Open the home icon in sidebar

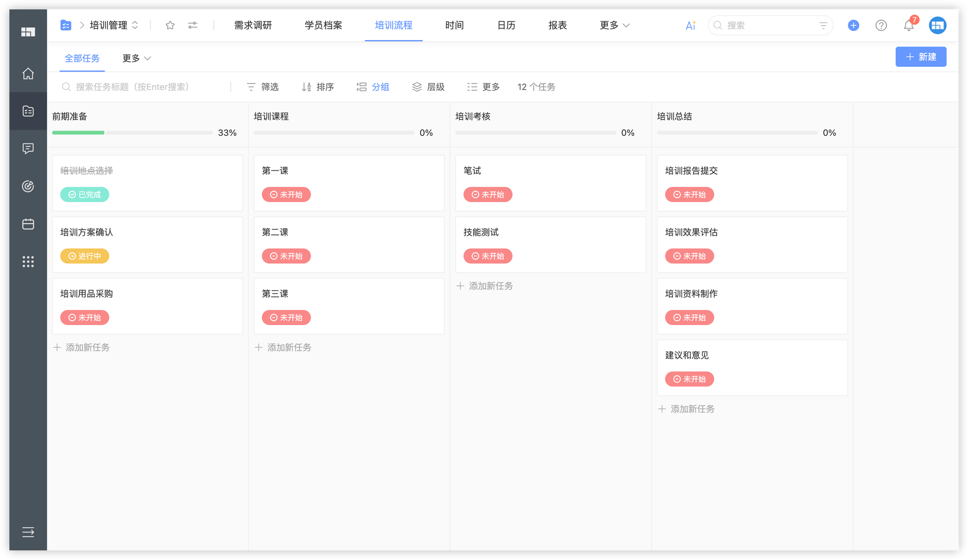click(x=28, y=74)
